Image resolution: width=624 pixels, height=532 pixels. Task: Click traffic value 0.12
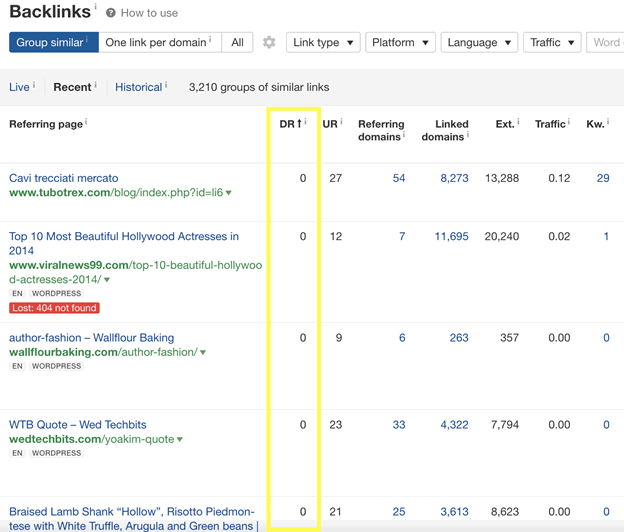coord(559,178)
